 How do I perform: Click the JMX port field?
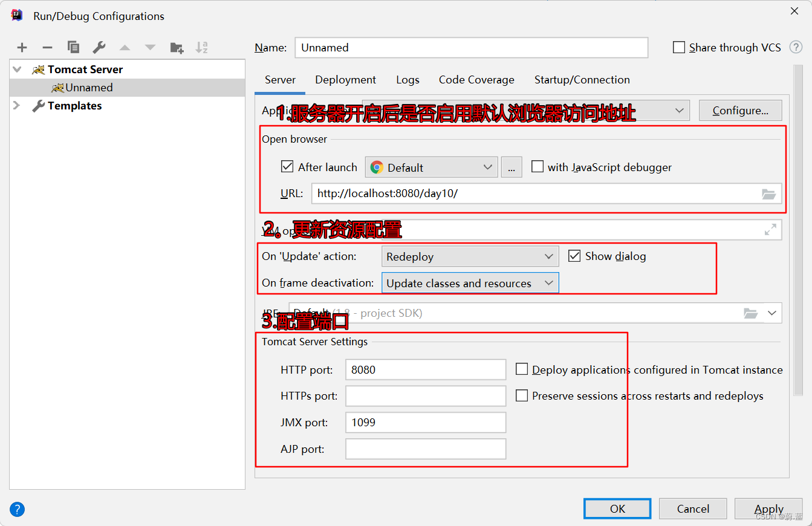point(426,423)
